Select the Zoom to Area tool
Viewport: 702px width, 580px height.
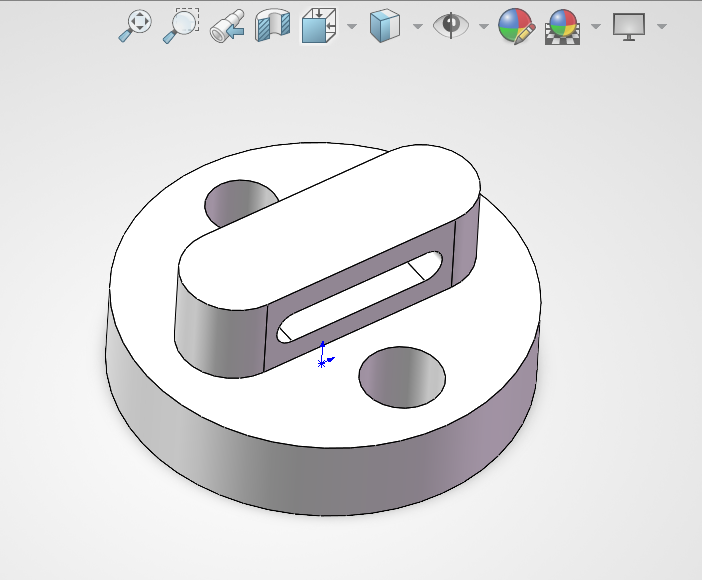tap(181, 26)
